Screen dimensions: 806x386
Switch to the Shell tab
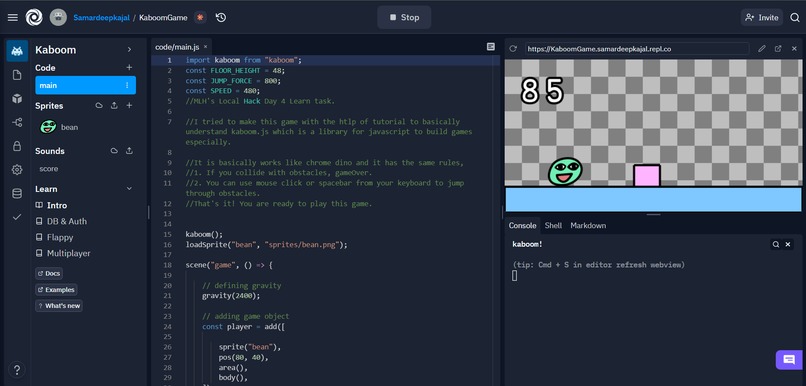click(553, 226)
